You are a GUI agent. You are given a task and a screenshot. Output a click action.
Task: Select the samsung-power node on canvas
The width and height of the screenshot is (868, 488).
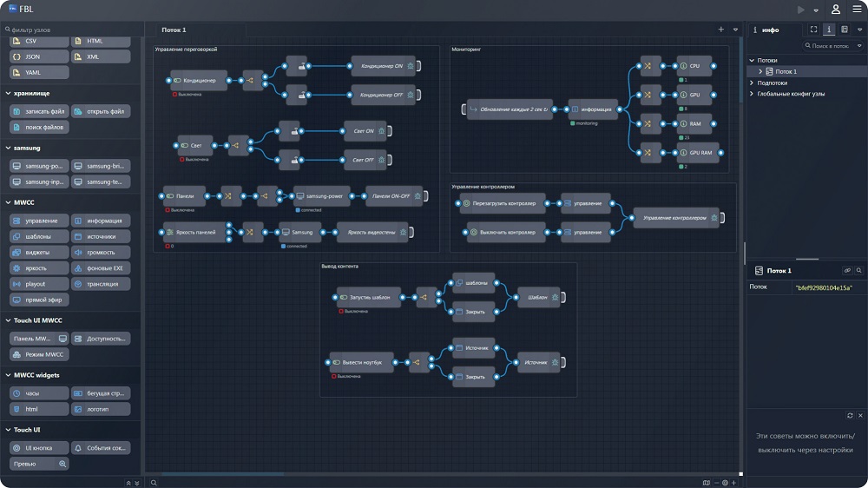320,196
